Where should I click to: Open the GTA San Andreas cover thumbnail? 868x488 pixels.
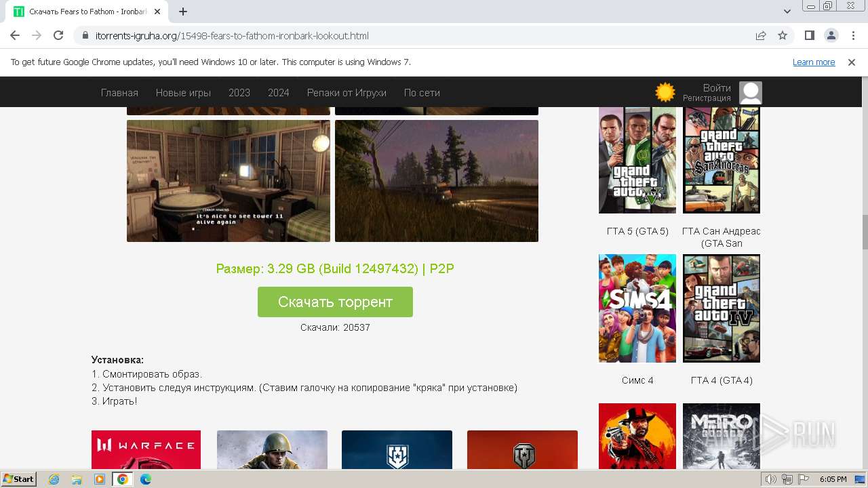click(722, 160)
